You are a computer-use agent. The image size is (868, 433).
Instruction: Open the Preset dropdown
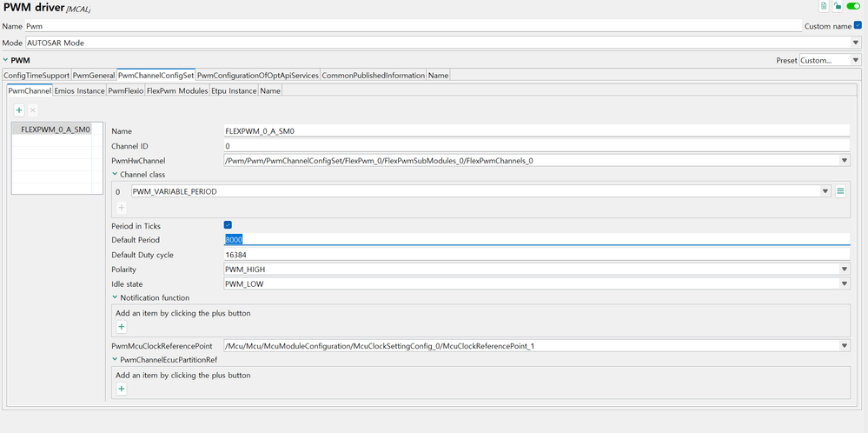pos(854,61)
